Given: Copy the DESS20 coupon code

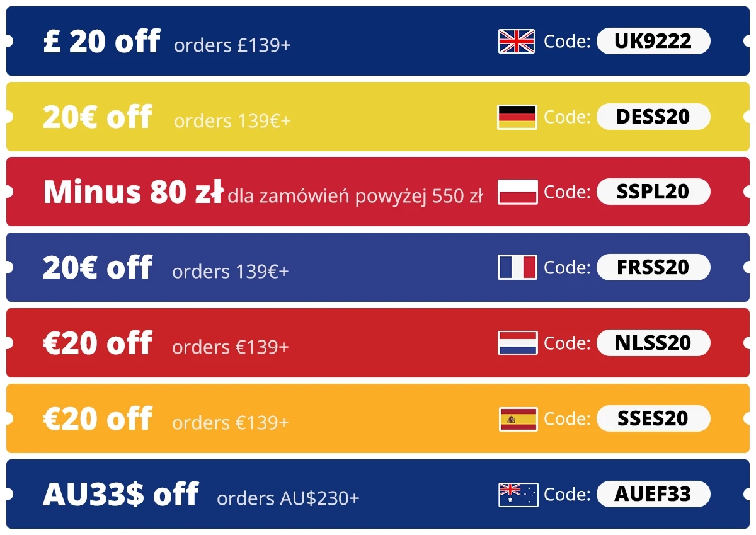Looking at the screenshot, I should pos(653,117).
